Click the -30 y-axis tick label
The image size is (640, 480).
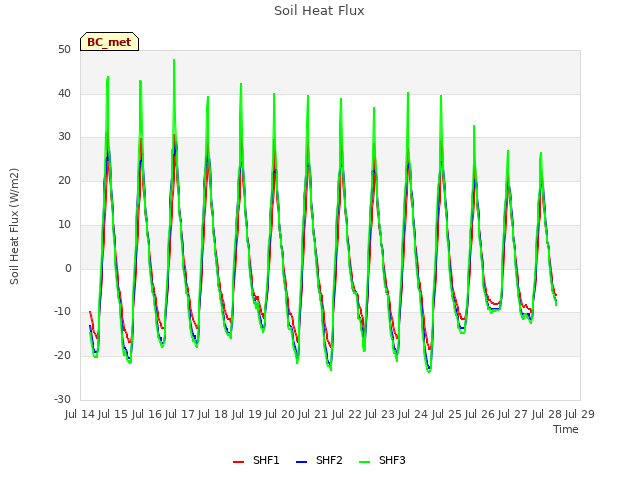coord(62,399)
